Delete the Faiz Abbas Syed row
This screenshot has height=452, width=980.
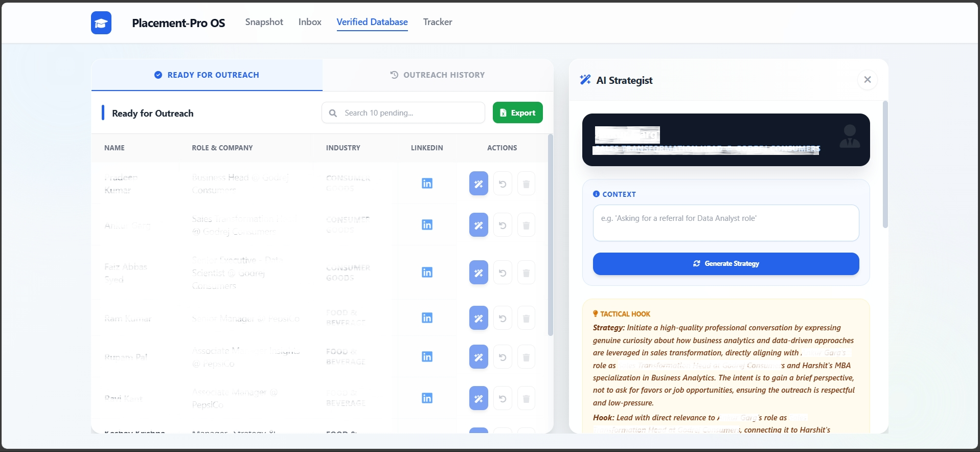point(526,273)
